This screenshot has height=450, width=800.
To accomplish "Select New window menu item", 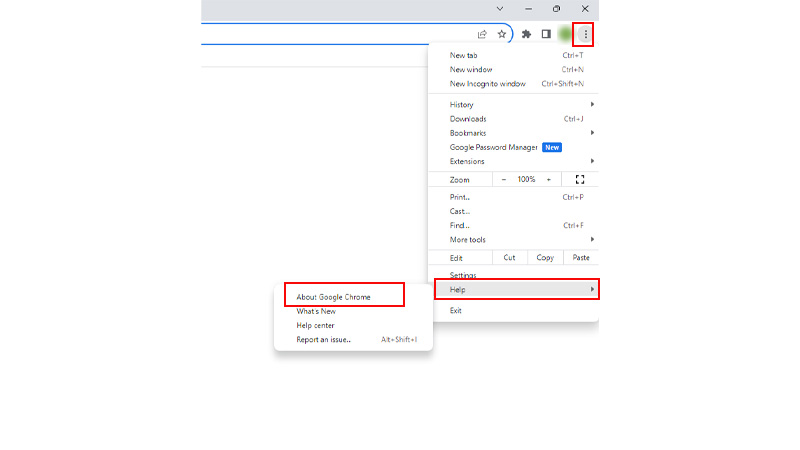I will pyautogui.click(x=514, y=69).
